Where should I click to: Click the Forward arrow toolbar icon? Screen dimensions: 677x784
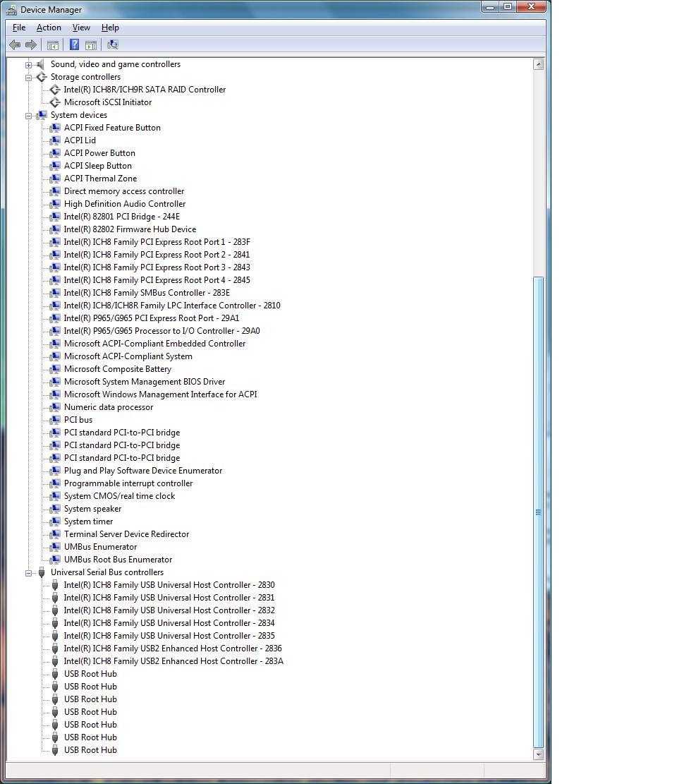pyautogui.click(x=31, y=45)
